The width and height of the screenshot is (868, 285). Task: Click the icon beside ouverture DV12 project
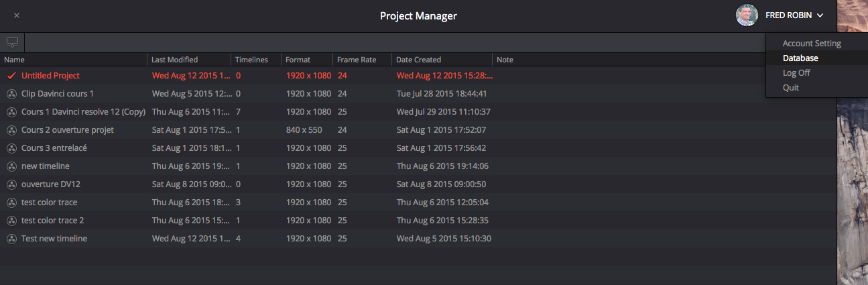point(11,184)
